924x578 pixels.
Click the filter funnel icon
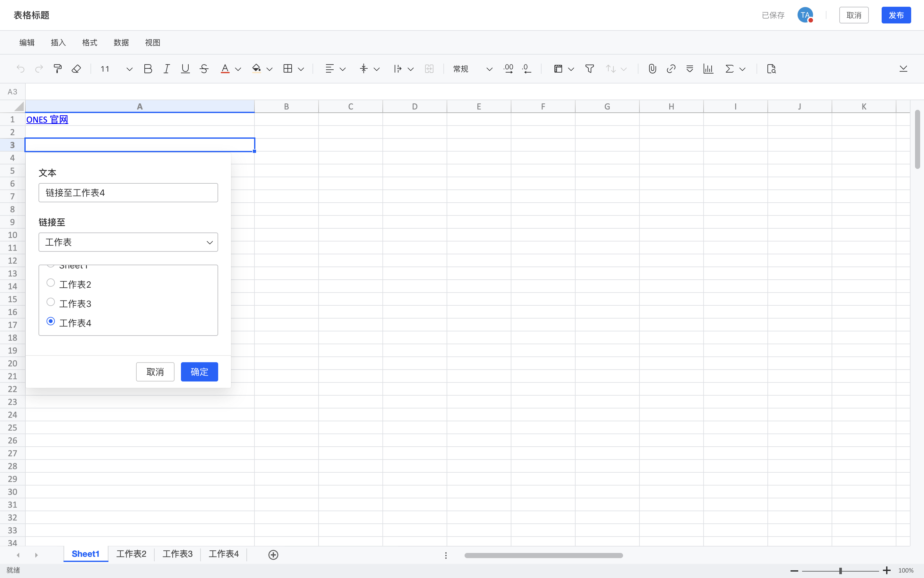point(589,69)
